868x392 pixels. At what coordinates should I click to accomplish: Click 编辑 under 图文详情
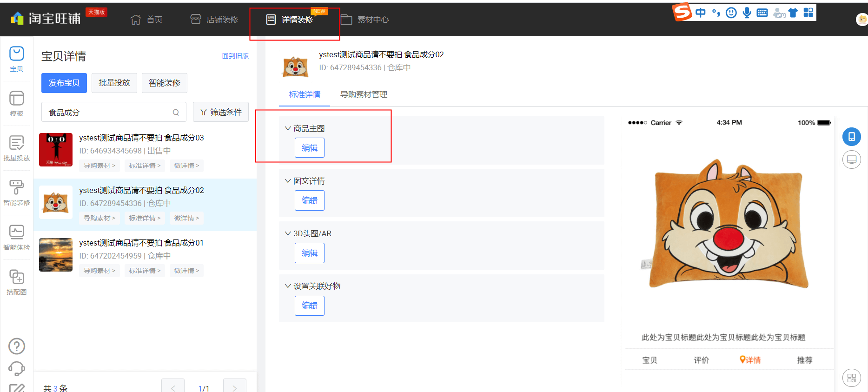coord(310,200)
